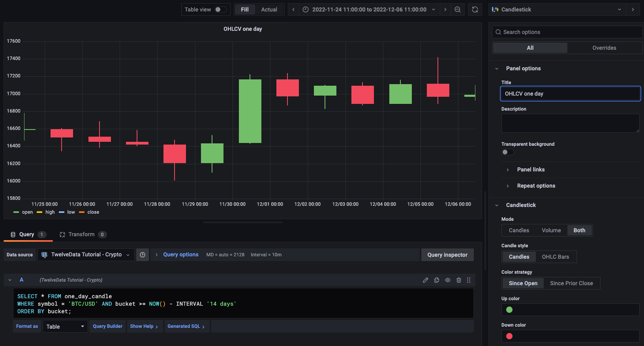Click the search magnifier in options search
This screenshot has height=346, width=644.
[x=498, y=32]
